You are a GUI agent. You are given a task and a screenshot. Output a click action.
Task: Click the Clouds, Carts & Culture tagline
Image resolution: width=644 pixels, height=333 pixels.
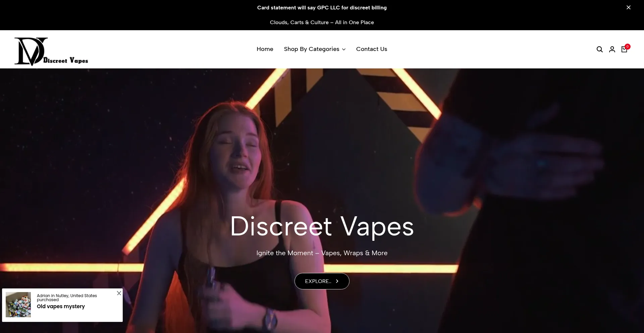pyautogui.click(x=322, y=22)
